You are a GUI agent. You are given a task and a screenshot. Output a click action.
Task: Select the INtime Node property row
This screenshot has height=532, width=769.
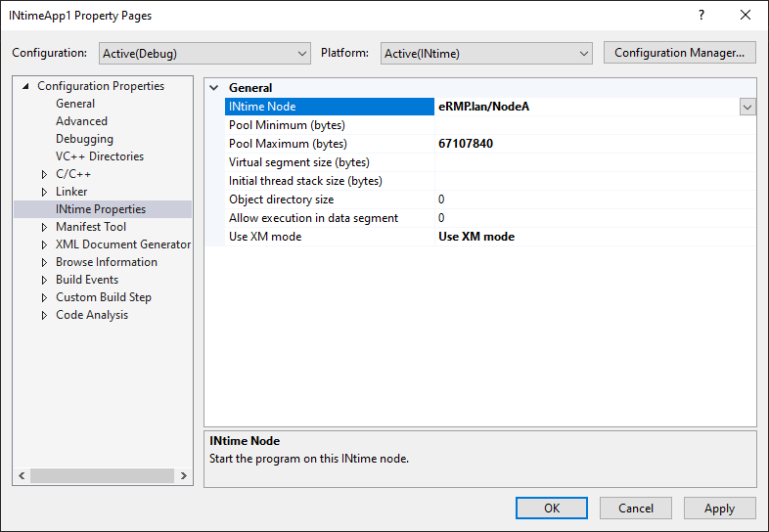point(330,107)
